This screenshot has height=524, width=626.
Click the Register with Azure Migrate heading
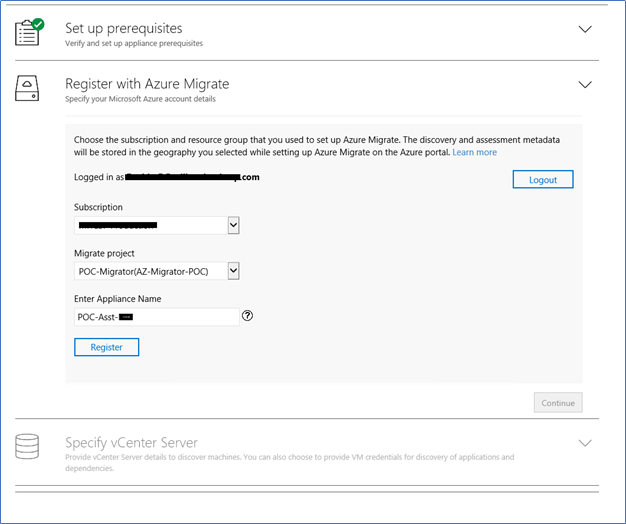(x=147, y=84)
